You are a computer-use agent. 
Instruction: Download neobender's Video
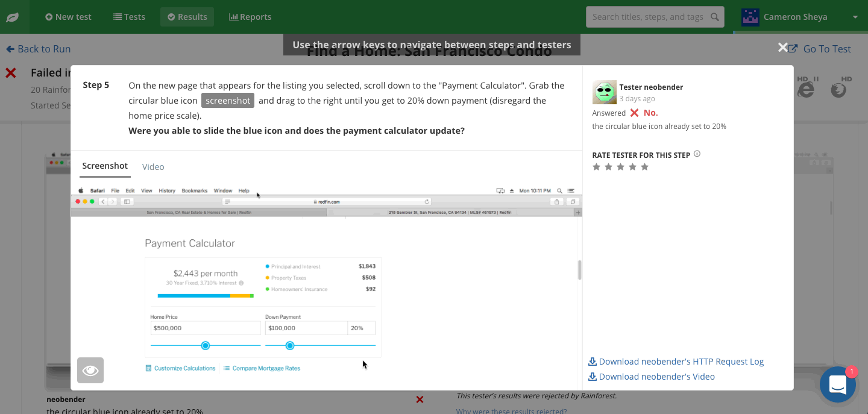click(x=657, y=377)
